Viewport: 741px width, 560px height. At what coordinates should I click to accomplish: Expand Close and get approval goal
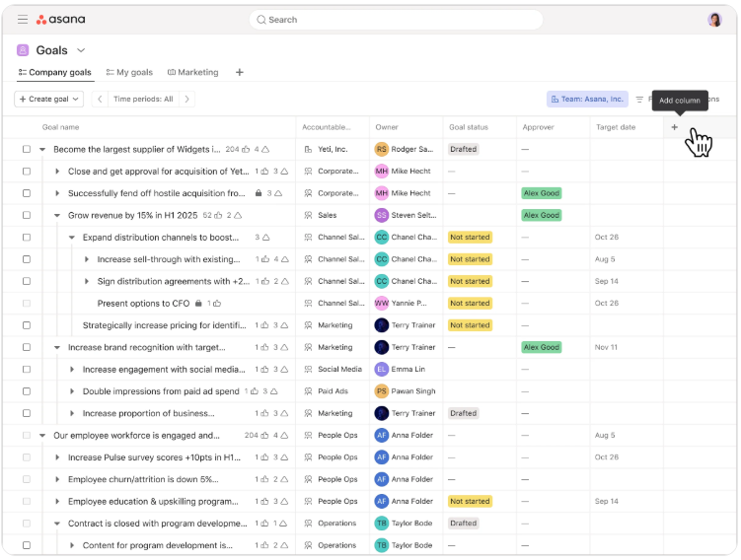[57, 172]
